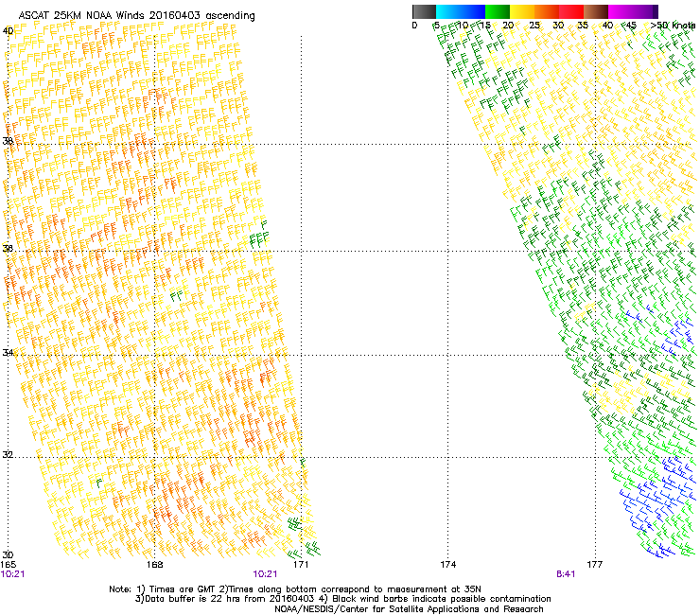Click the '20' label under the color scale
The image size is (700, 615).
click(508, 26)
